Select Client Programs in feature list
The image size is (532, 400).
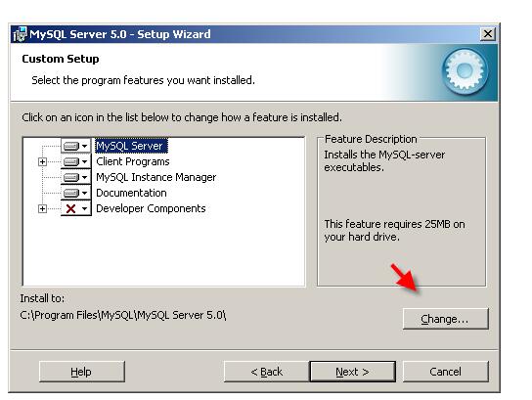click(x=133, y=161)
